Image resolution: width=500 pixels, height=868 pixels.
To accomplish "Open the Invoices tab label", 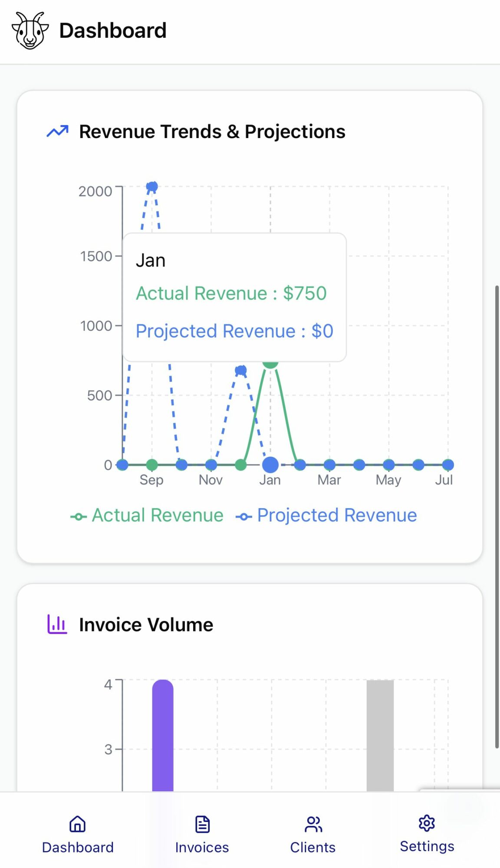I will coord(202,847).
